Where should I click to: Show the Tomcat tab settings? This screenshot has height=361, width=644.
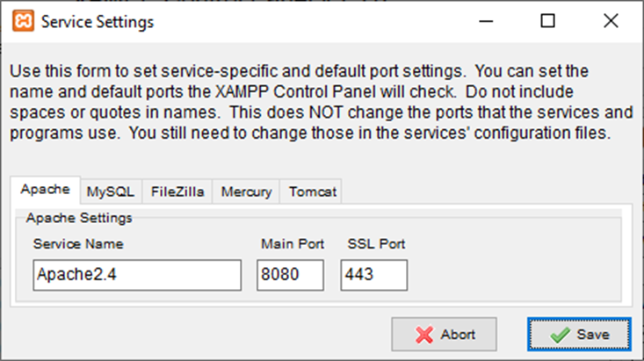click(x=312, y=191)
